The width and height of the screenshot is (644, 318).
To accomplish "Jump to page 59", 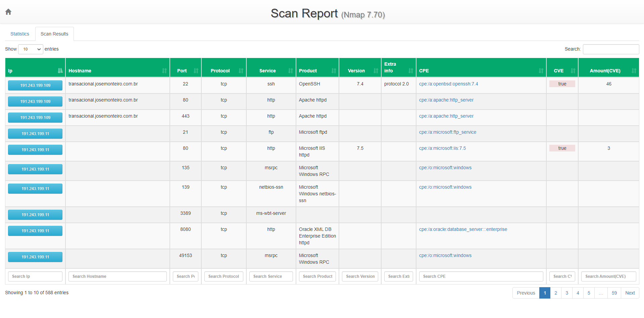I will point(614,293).
